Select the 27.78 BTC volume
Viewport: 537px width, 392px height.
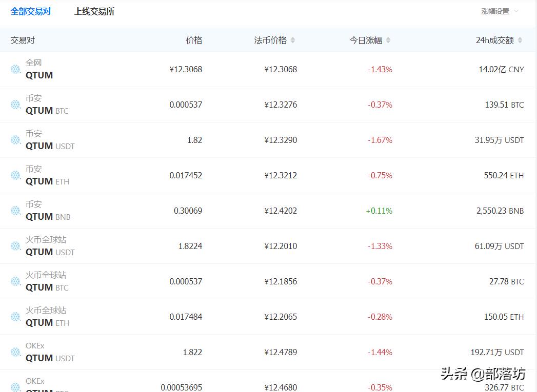tap(507, 281)
